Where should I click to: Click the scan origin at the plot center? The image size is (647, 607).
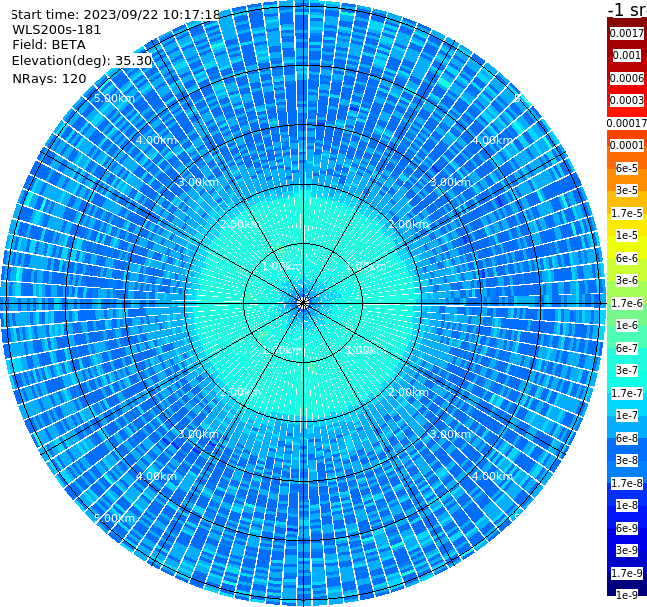tap(303, 303)
